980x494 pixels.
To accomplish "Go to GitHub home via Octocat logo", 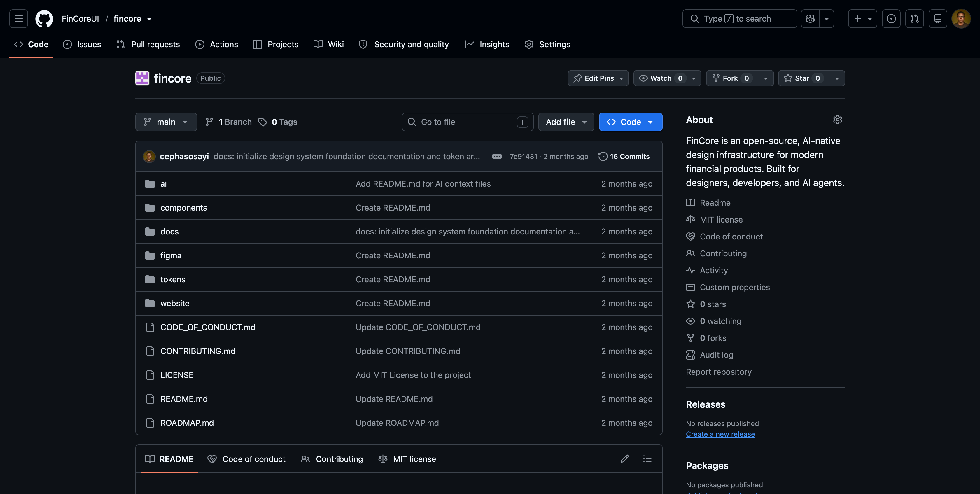I will pos(44,19).
